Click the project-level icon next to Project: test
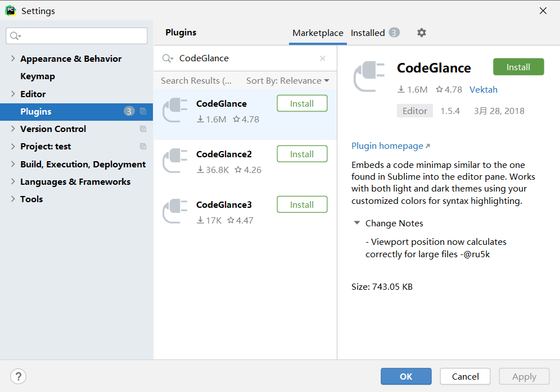The height and width of the screenshot is (392, 560). point(143,146)
